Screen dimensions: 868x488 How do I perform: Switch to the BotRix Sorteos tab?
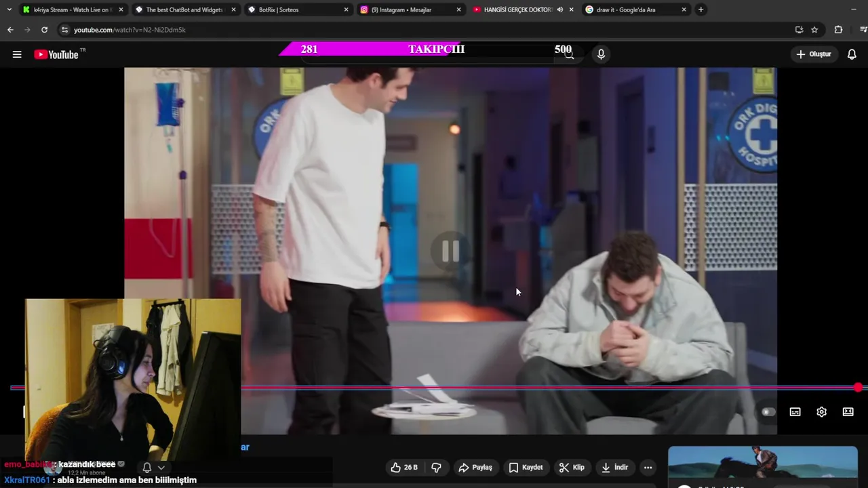(x=297, y=9)
